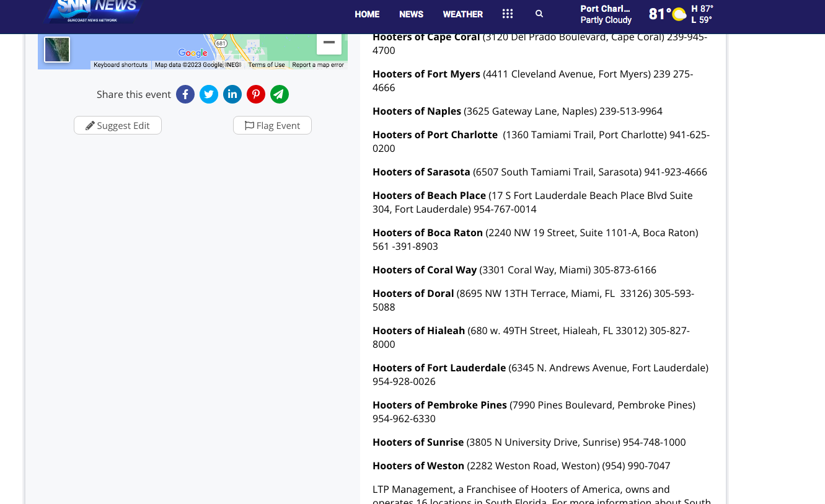Click the Share this event label
Screen dimensions: 825x504
click(134, 94)
